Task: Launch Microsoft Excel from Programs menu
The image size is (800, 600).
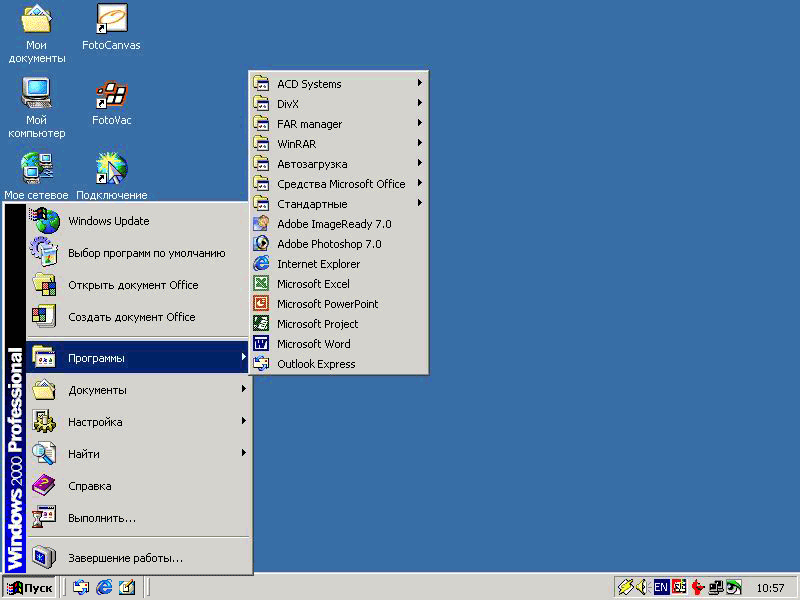Action: pos(338,284)
